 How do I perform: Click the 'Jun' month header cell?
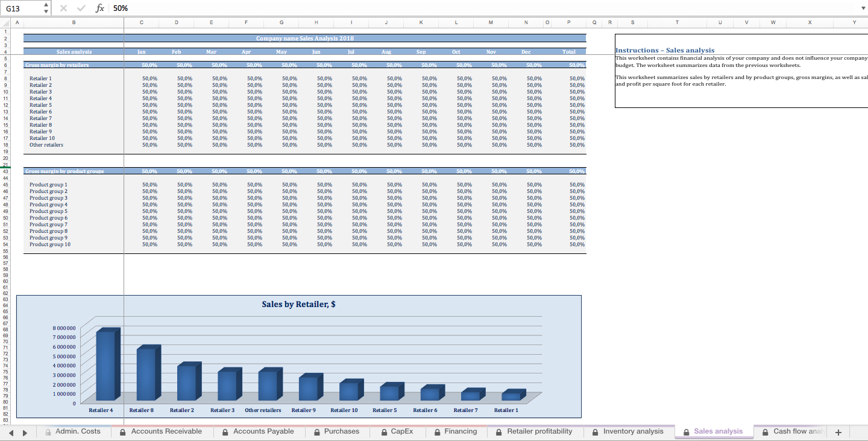(316, 52)
